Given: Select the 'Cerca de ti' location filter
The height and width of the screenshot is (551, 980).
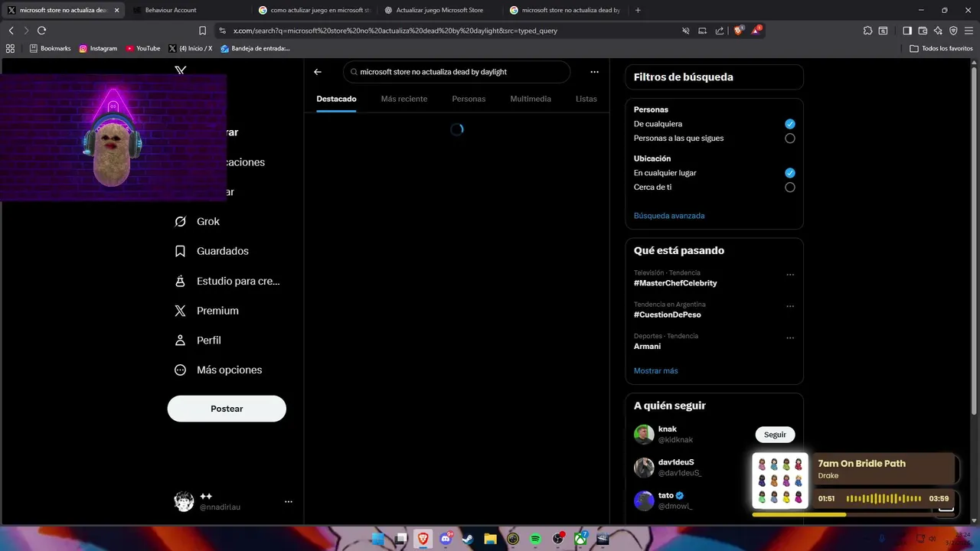Looking at the screenshot, I should point(789,187).
